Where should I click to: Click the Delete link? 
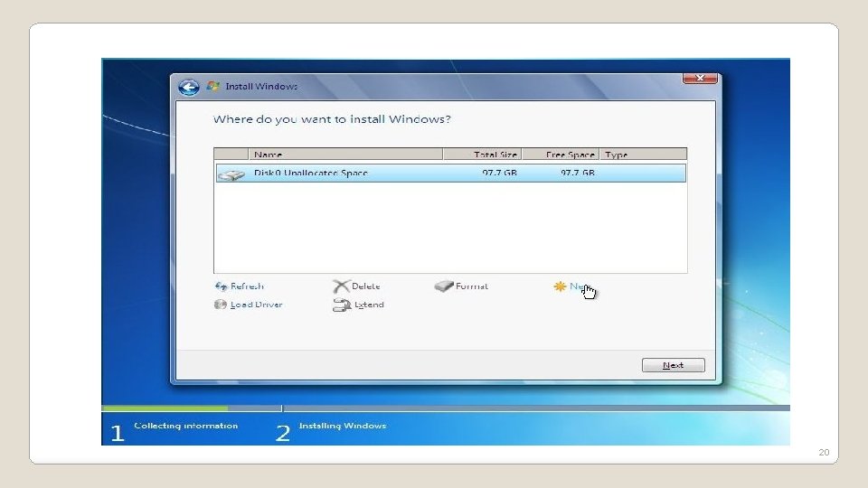pyautogui.click(x=366, y=286)
